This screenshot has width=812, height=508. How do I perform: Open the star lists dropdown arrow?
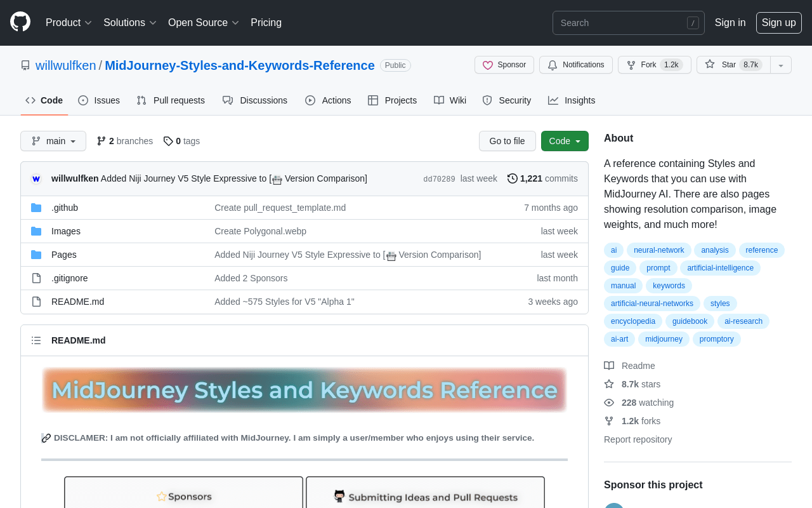[x=781, y=65]
